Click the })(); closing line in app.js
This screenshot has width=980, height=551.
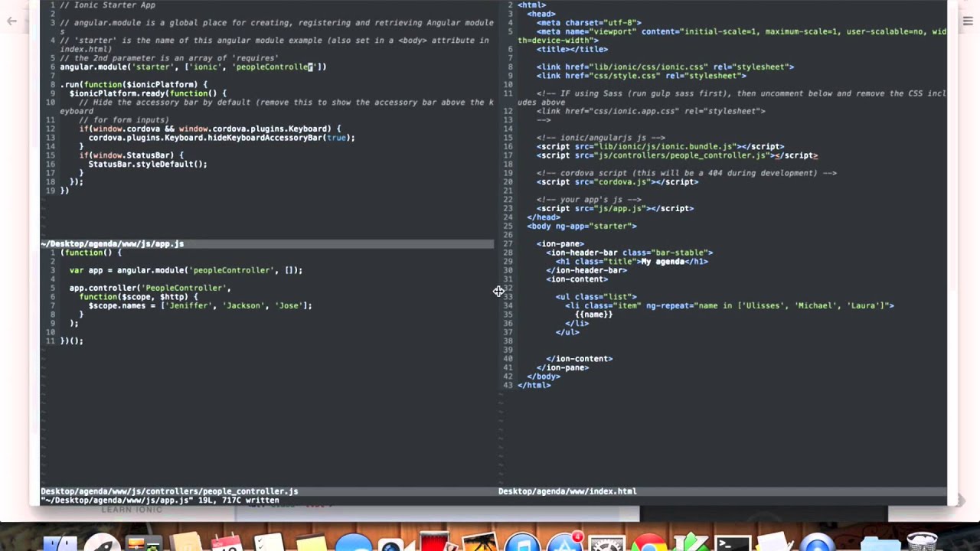coord(71,341)
